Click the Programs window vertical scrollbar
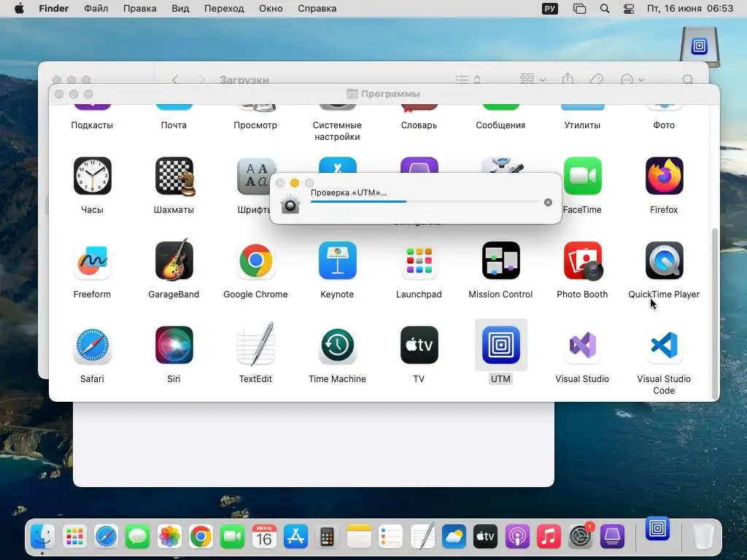The image size is (747, 560). click(x=714, y=314)
